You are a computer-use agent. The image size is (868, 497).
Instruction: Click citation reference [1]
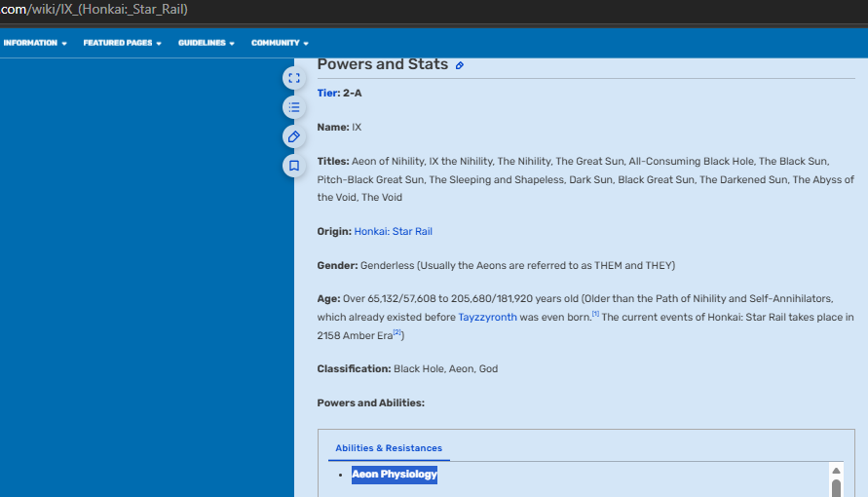595,314
